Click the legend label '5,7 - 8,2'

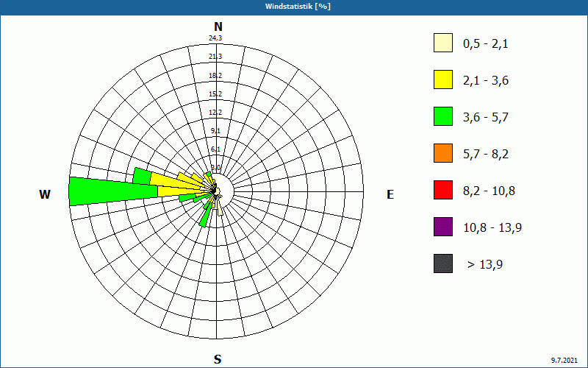(486, 155)
